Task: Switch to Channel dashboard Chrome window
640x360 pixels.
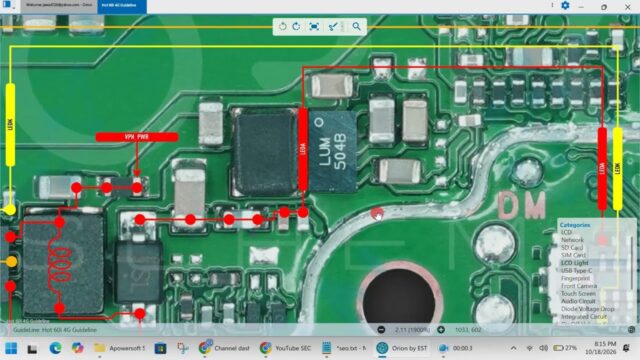Action: coord(224,348)
